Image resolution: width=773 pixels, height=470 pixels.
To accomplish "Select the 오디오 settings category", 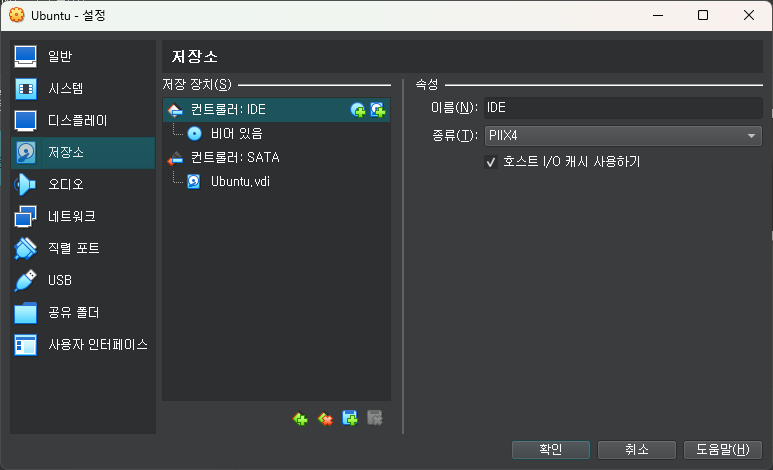I will (83, 185).
